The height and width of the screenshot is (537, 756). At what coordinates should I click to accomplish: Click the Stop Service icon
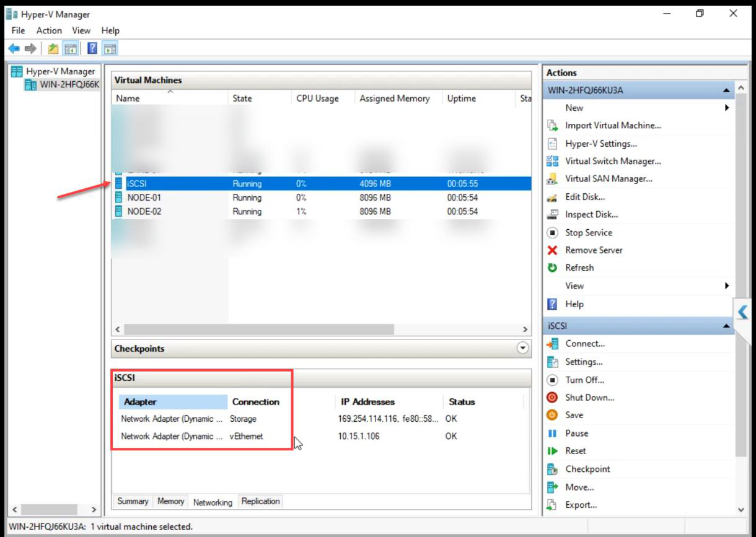(x=552, y=233)
